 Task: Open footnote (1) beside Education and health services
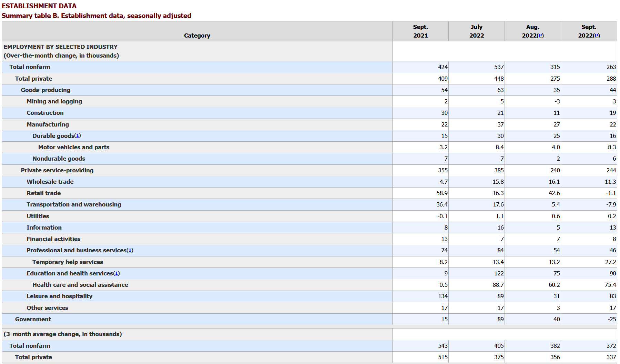(x=116, y=273)
